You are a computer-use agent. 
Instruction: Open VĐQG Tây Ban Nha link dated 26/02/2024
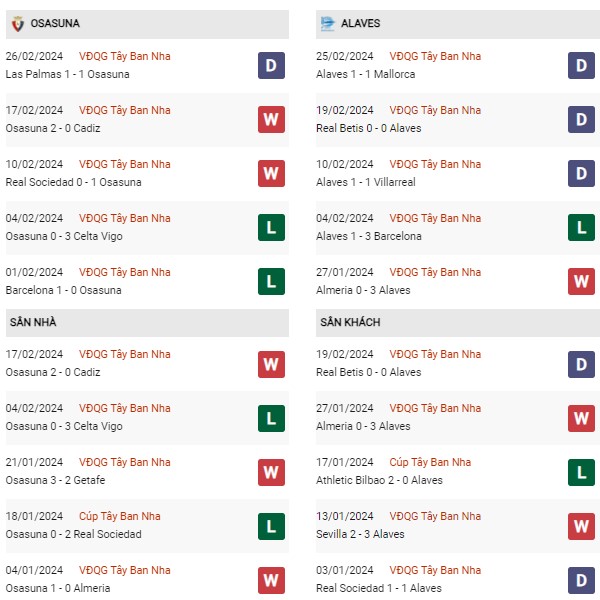[x=125, y=56]
